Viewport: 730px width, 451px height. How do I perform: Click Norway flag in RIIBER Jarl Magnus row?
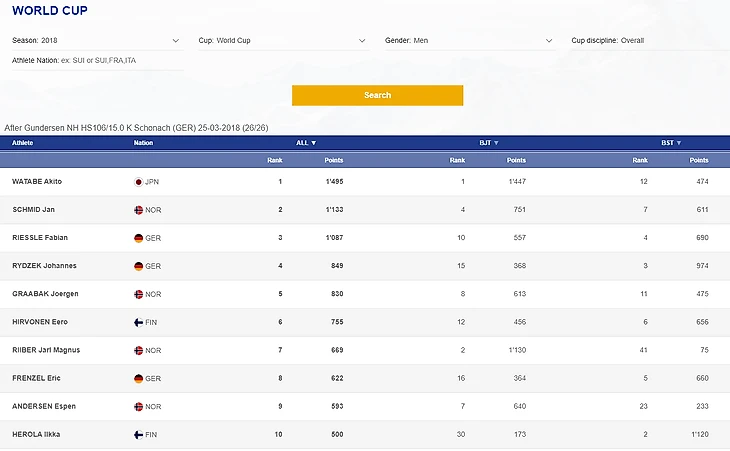[139, 350]
